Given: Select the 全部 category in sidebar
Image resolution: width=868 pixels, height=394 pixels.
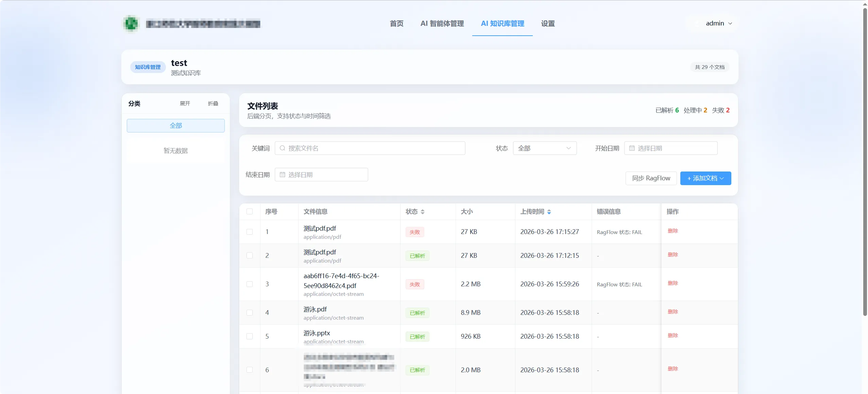Looking at the screenshot, I should [176, 126].
